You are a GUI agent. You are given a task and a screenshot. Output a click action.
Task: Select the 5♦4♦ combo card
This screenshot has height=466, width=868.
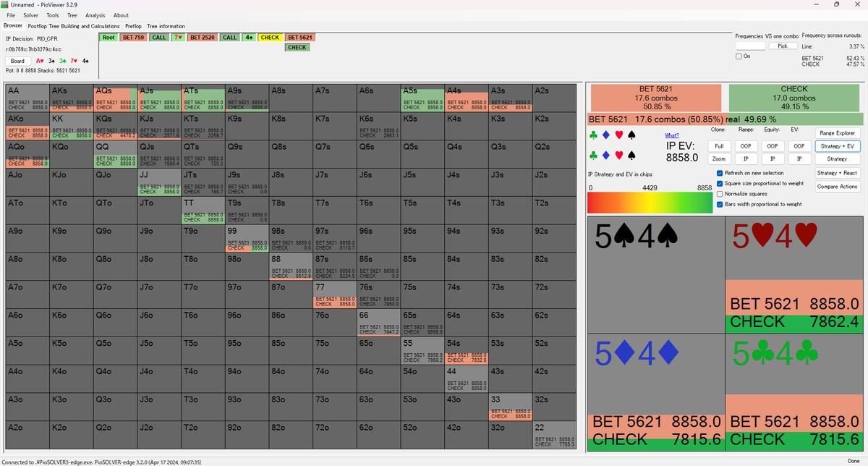coord(657,391)
